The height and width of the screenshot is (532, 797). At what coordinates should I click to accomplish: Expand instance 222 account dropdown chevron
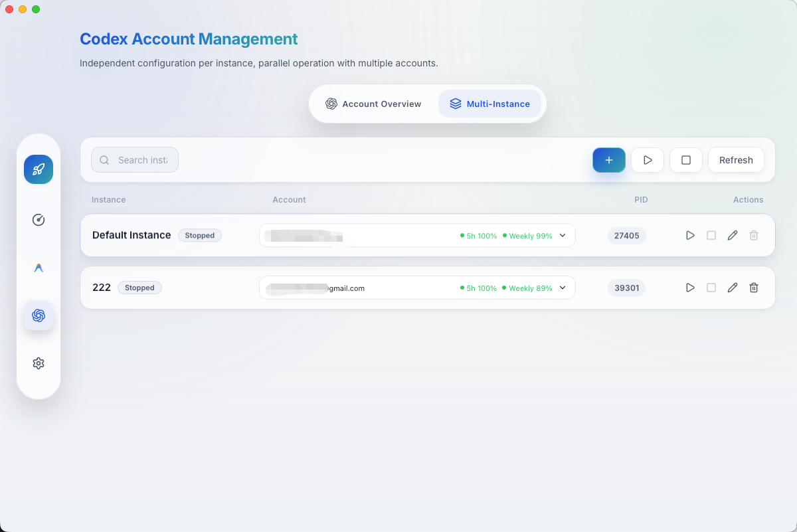point(563,288)
